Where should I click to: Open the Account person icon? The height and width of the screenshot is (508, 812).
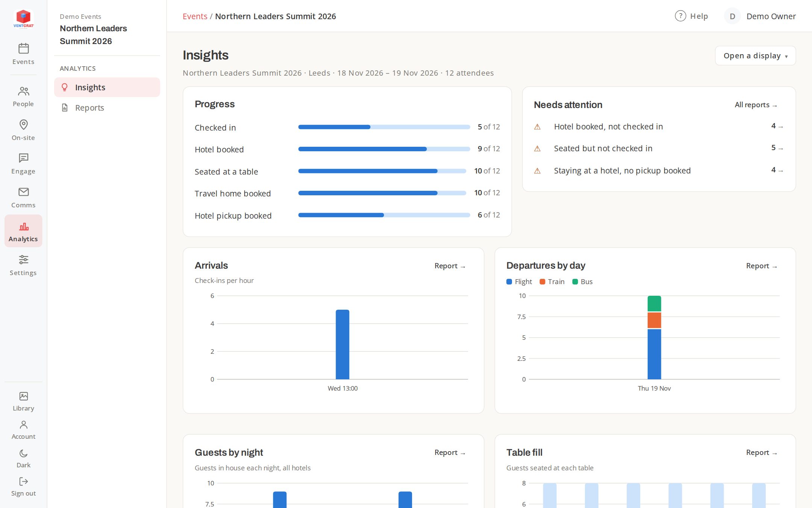(x=23, y=425)
